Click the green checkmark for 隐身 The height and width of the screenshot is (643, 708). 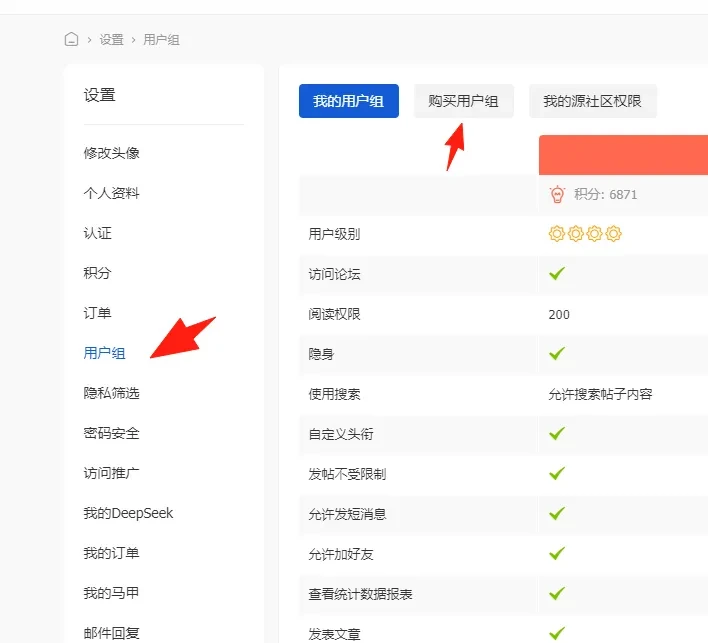(x=557, y=354)
